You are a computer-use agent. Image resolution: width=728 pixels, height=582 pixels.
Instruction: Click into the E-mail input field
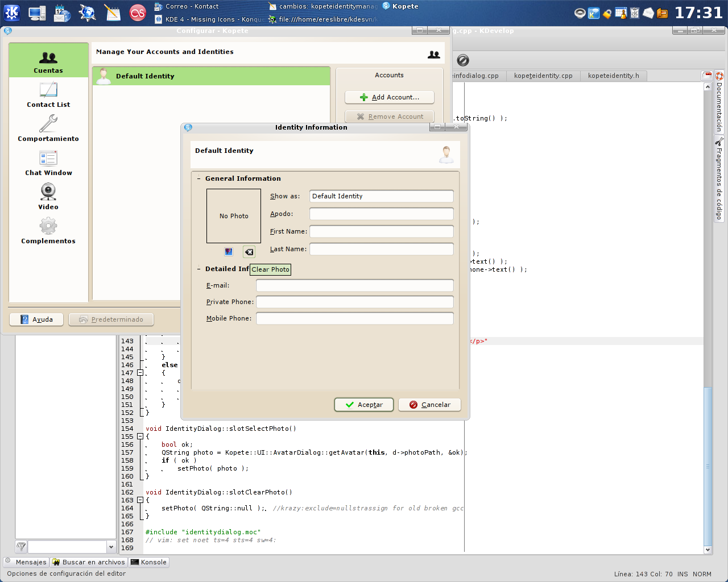354,285
